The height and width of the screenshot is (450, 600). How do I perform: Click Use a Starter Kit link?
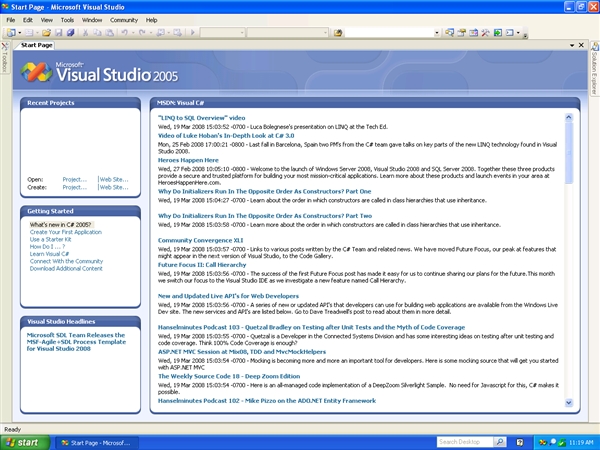click(51, 239)
